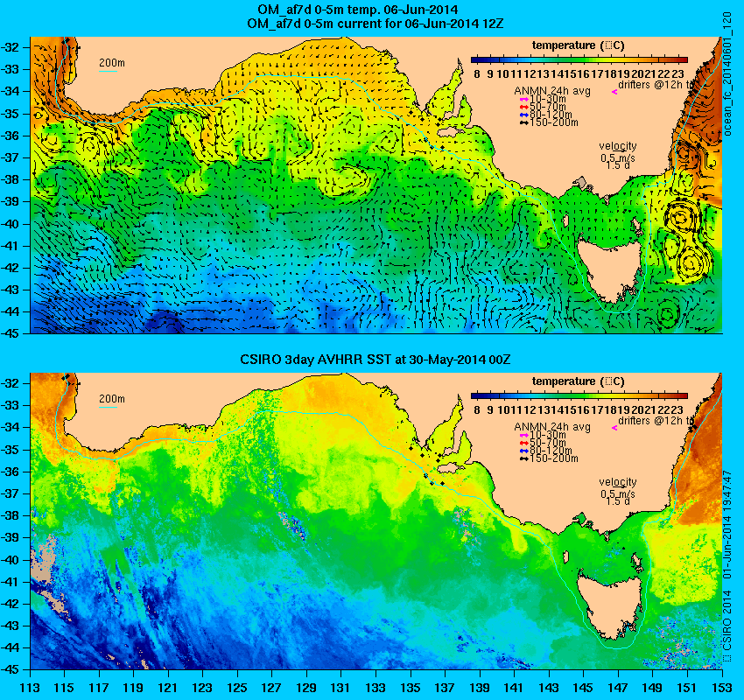Viewport: 744px width, 700px height.
Task: Click title 'OM_af7d 0-5m current for 06-Jun-2014 12Z'
Action: point(376,24)
